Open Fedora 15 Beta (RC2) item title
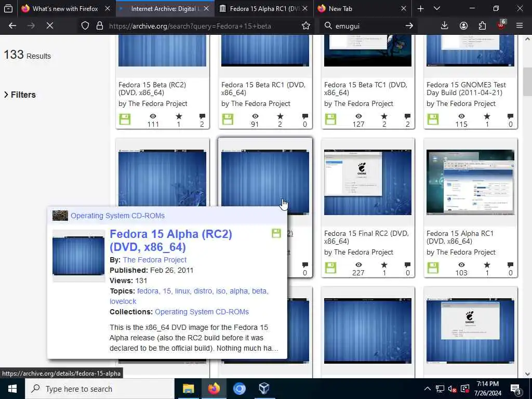 [x=152, y=88]
